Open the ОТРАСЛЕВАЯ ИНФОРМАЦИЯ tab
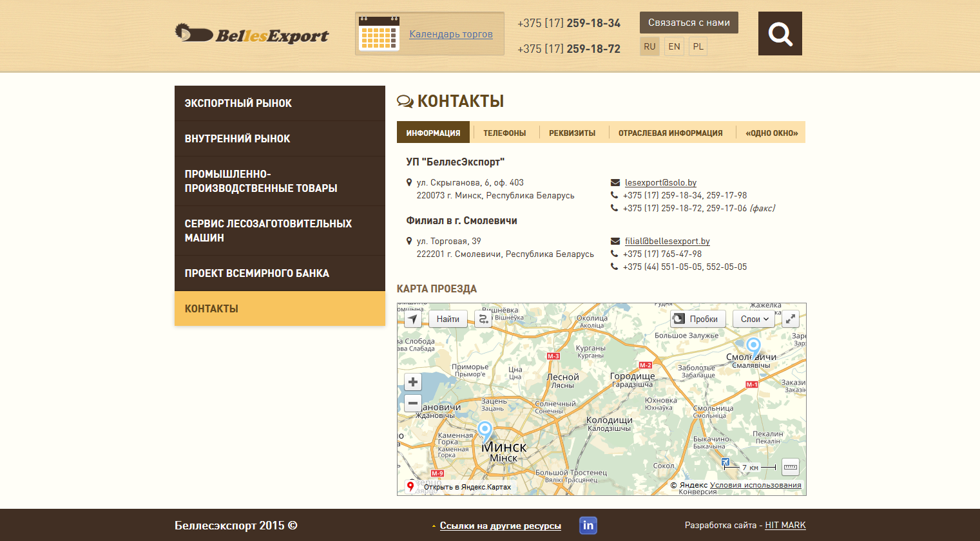Viewport: 980px width, 541px height. [x=671, y=133]
